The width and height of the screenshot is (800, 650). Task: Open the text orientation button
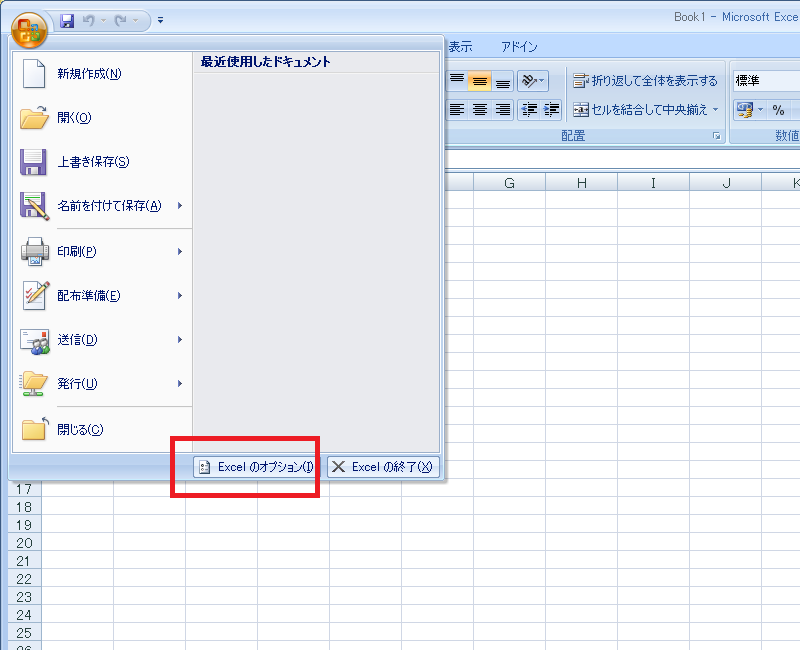pos(533,81)
